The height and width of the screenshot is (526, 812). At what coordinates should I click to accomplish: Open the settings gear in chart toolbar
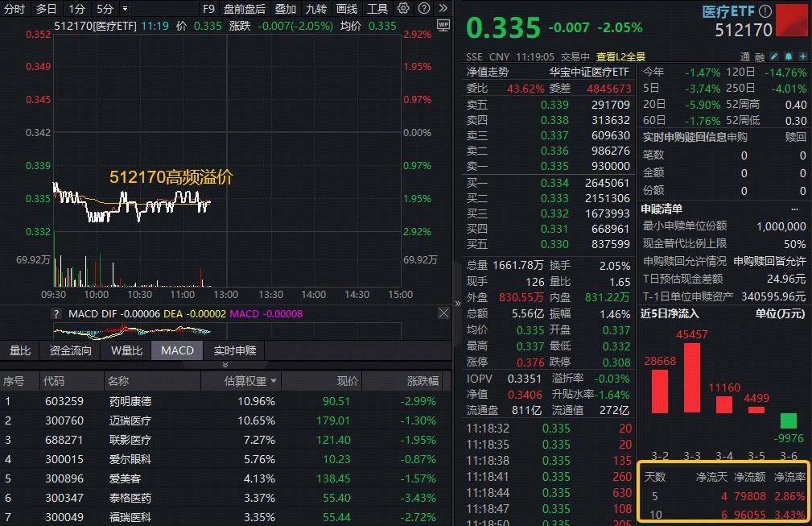click(x=403, y=9)
